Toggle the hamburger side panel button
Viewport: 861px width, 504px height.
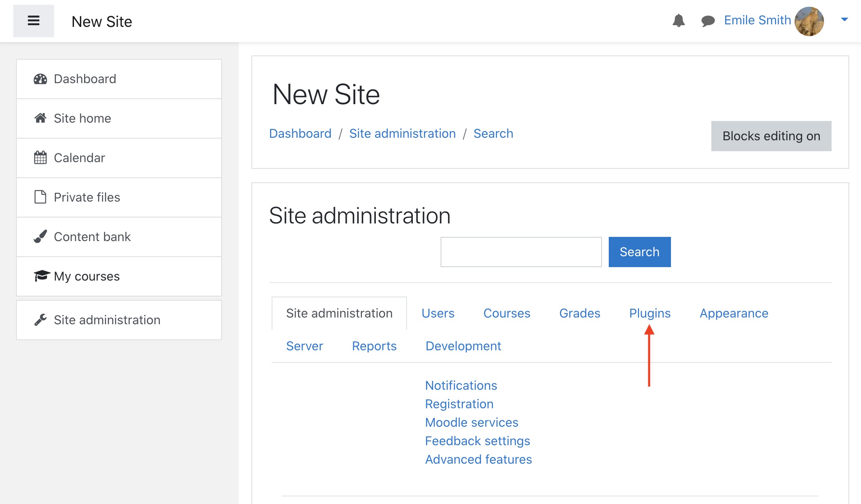pos(34,21)
